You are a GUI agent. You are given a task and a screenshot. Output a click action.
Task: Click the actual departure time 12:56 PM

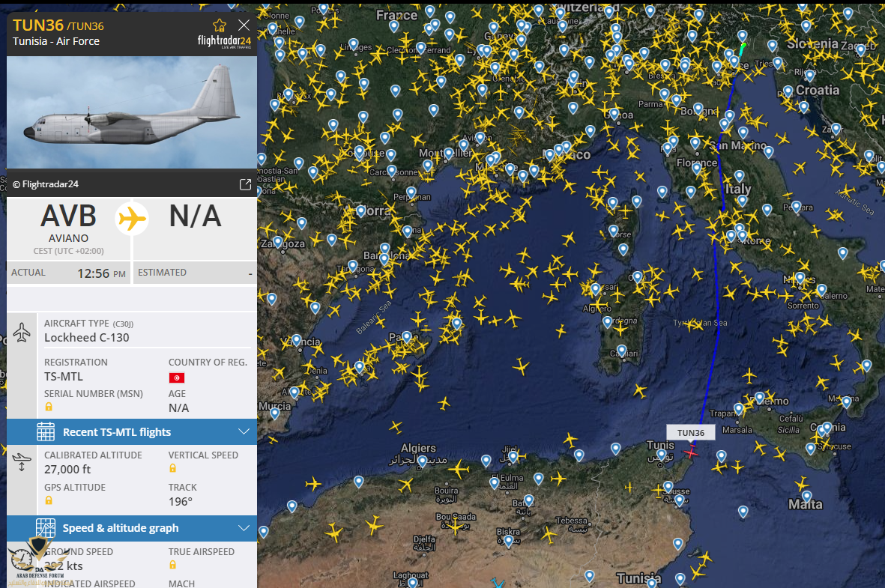tap(102, 273)
